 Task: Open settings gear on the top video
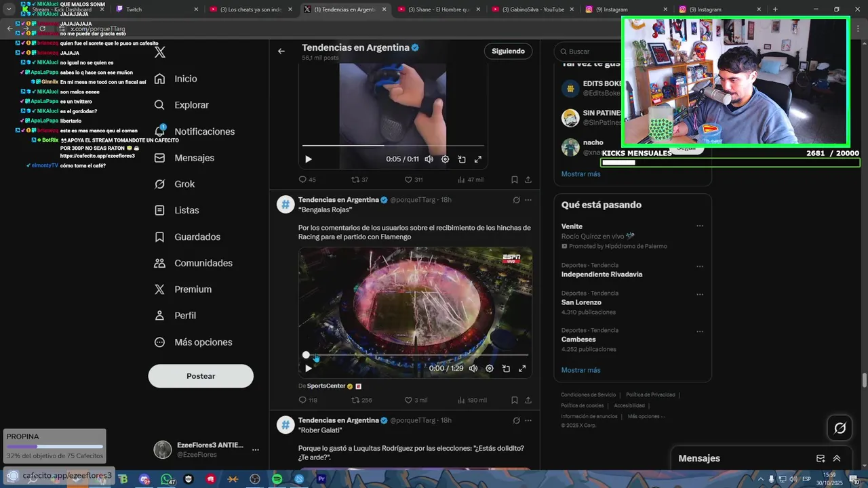pos(445,159)
